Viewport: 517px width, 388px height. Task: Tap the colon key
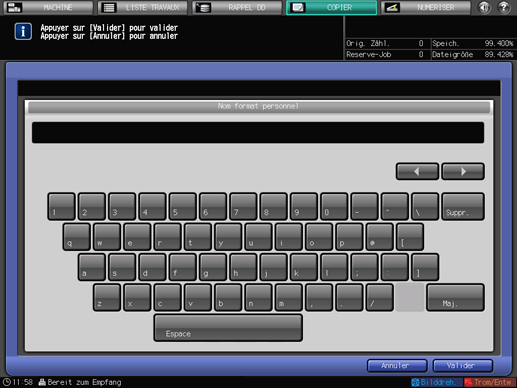tap(395, 267)
